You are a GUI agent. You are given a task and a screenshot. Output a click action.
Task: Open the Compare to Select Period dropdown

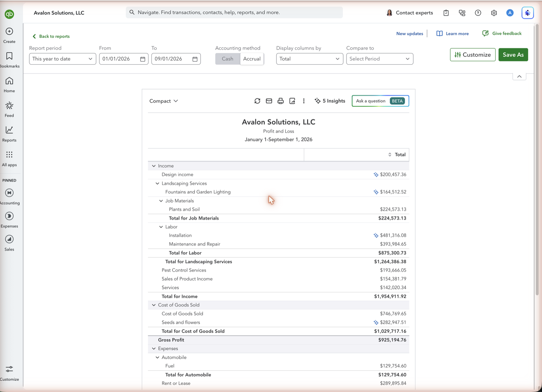380,59
